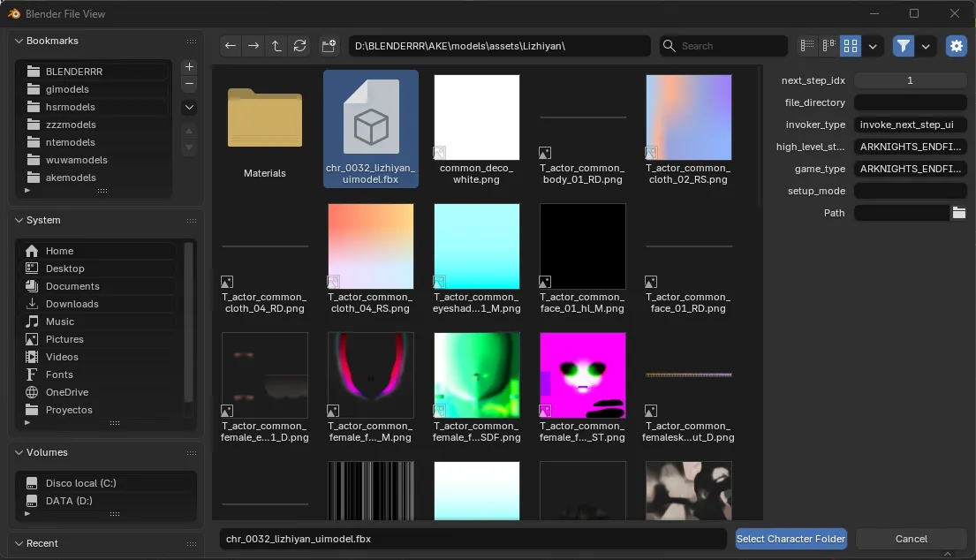Go to Videos folder

tap(100, 357)
